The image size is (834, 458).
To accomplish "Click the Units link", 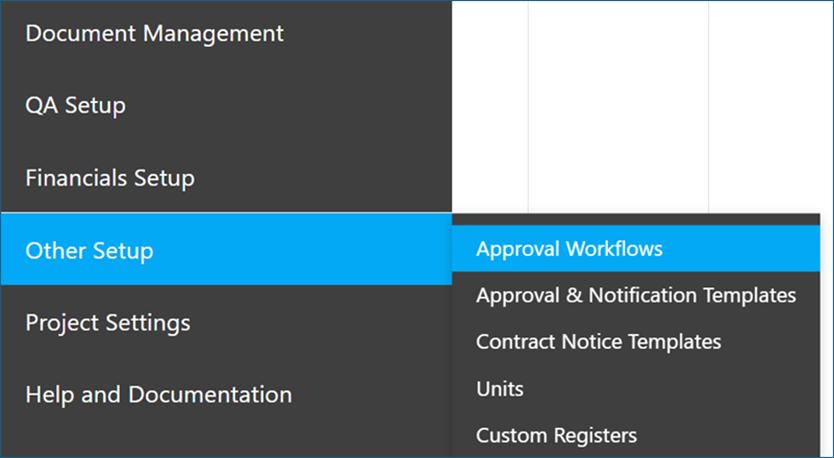I will 500,388.
